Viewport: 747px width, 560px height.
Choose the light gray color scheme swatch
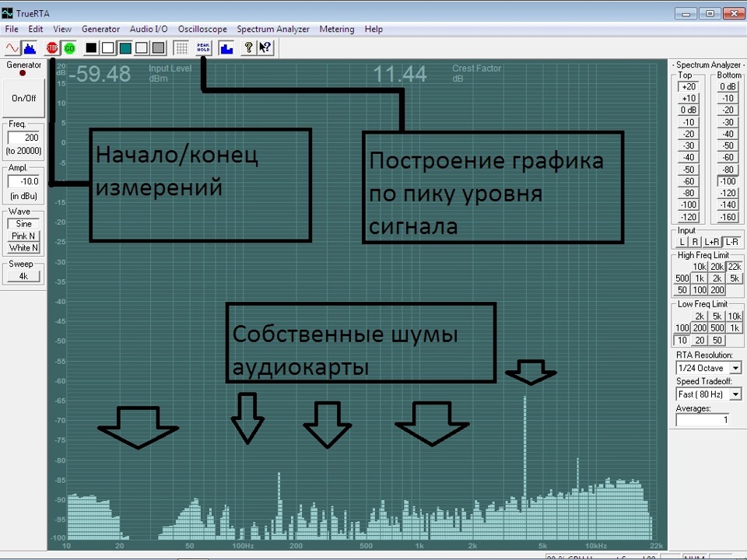pos(142,48)
